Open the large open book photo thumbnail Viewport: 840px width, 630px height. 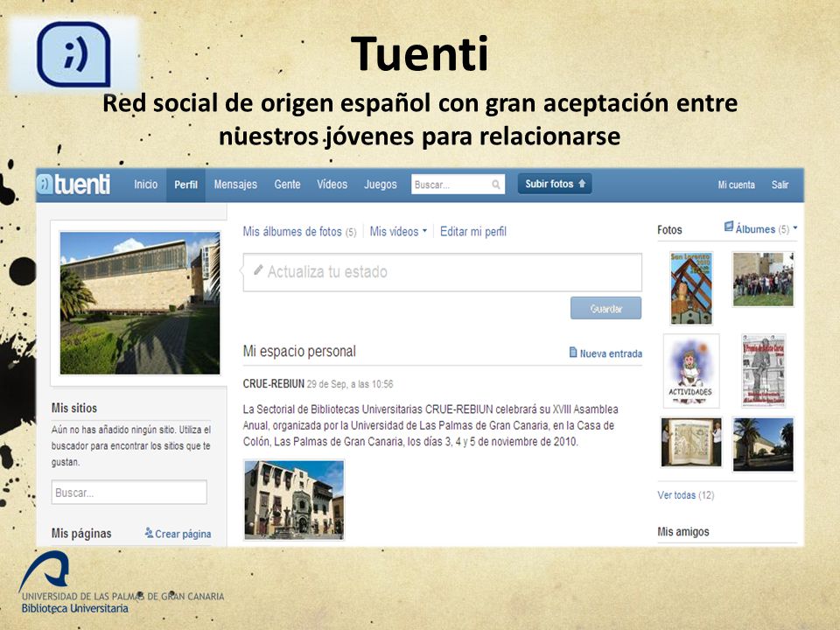point(691,443)
